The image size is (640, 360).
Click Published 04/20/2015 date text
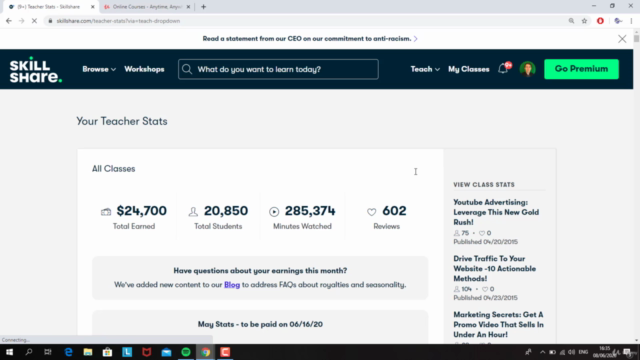[485, 242]
